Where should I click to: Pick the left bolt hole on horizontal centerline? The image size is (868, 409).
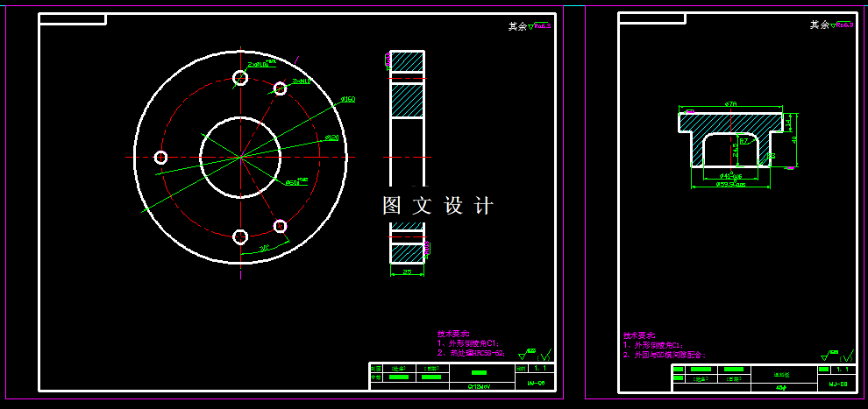(160, 158)
